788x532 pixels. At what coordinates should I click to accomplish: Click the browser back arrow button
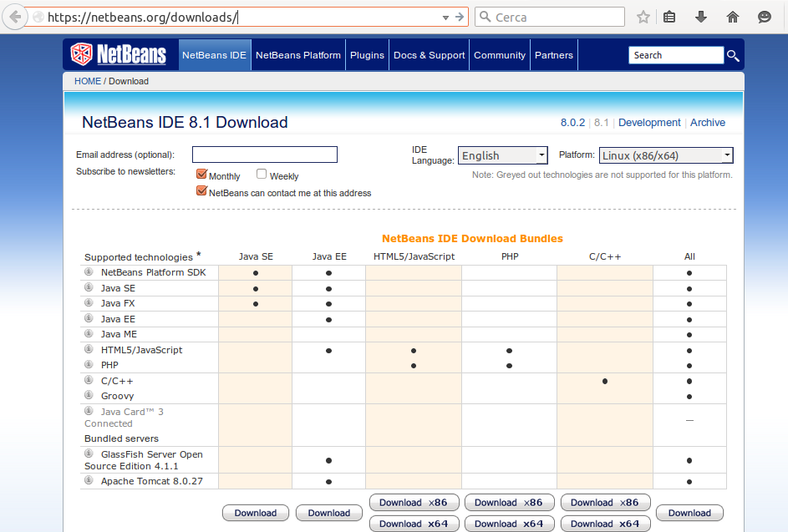(15, 18)
